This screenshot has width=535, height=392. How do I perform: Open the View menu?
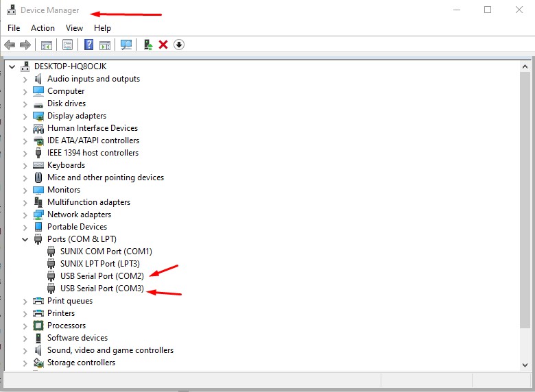coord(74,28)
